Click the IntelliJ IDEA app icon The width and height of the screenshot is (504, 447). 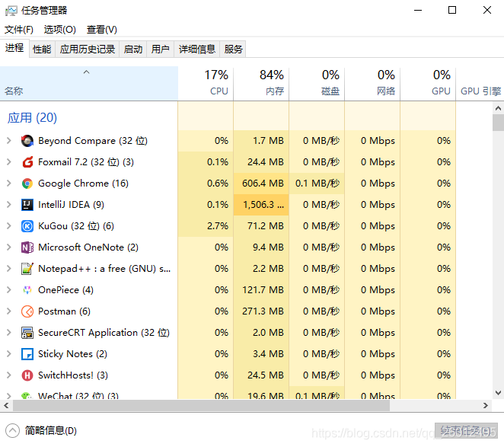point(27,205)
